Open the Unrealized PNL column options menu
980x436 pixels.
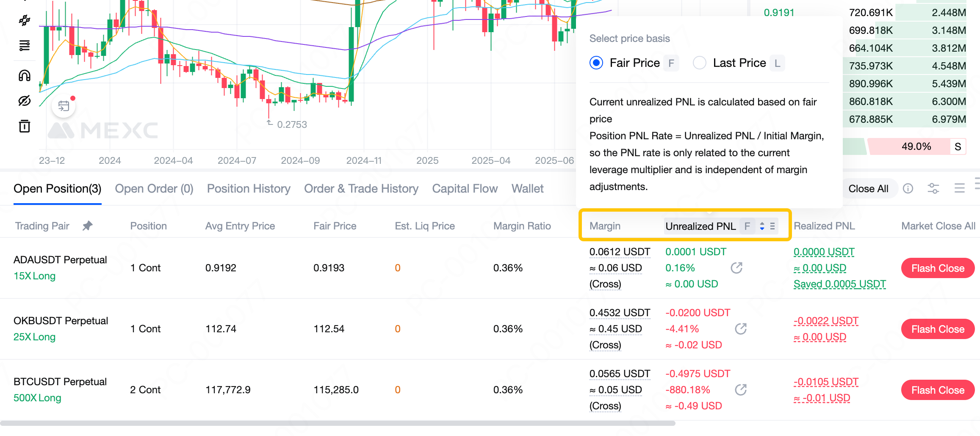(x=772, y=226)
